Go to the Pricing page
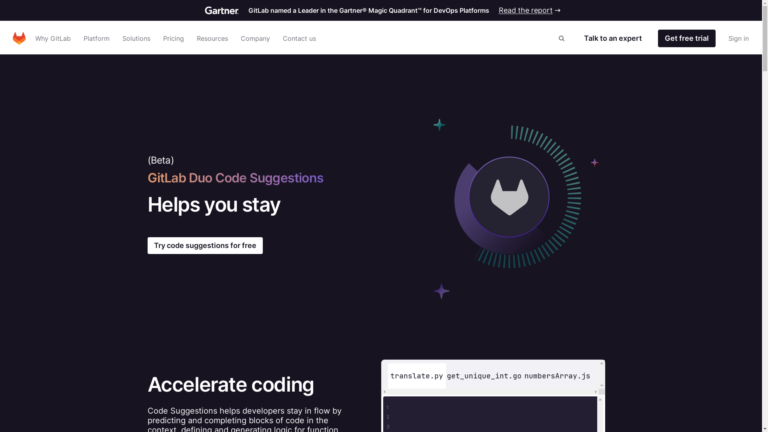 tap(173, 38)
